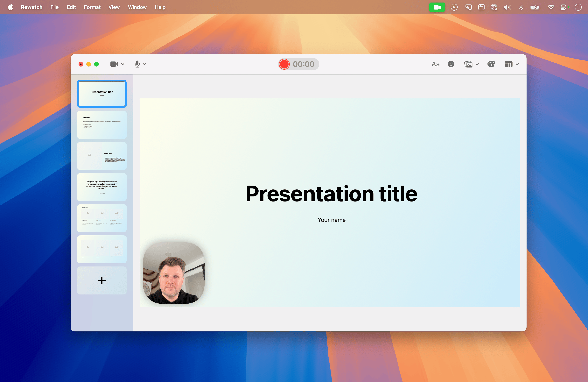
Task: Click the green camera icon in menu bar
Action: (437, 7)
